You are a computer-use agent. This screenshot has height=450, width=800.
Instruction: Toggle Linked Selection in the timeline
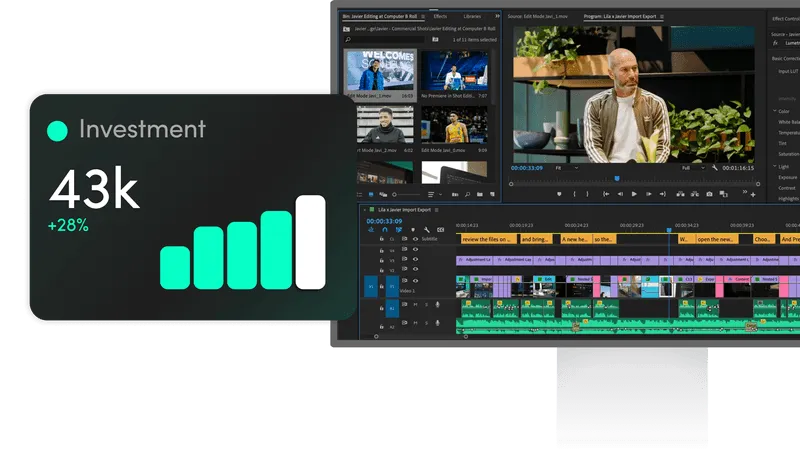(x=399, y=230)
